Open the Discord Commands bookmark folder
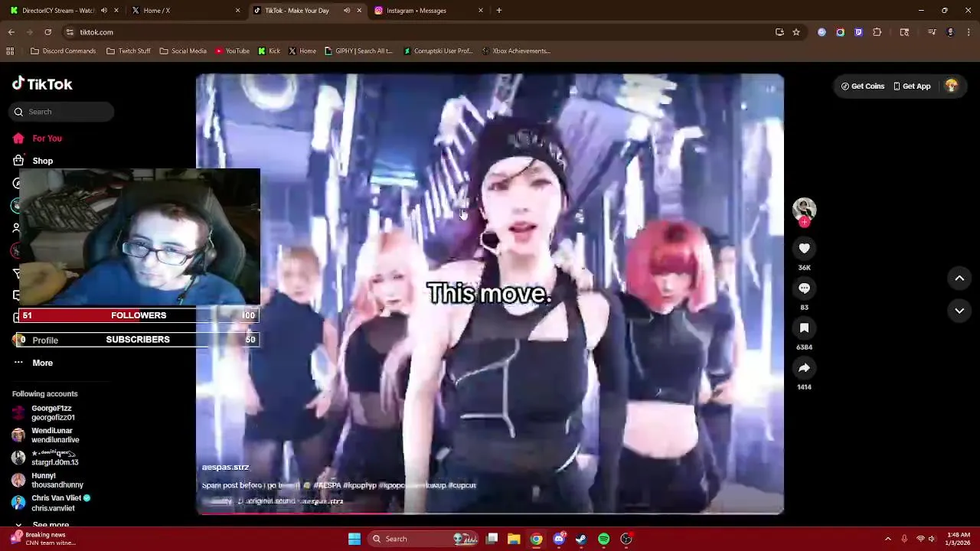 point(63,51)
